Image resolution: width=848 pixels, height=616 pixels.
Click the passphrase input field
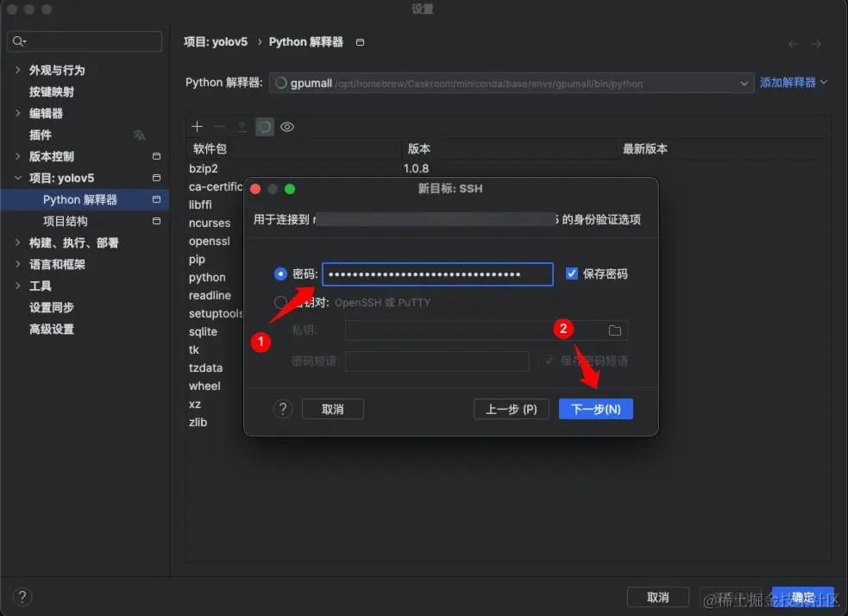coord(437,361)
